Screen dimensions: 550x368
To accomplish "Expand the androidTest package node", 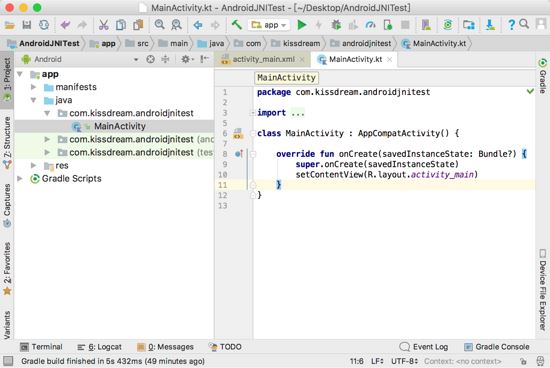I will tap(47, 139).
